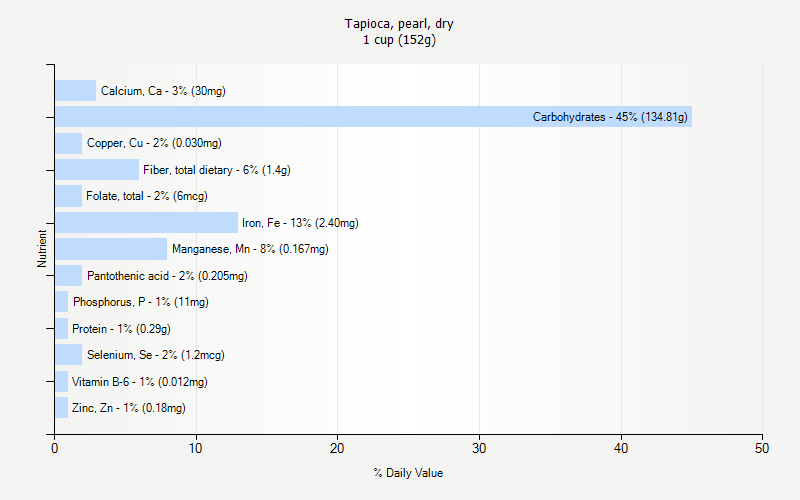The width and height of the screenshot is (800, 500).
Task: Click the blue bar next to Calcium
Action: [x=76, y=91]
